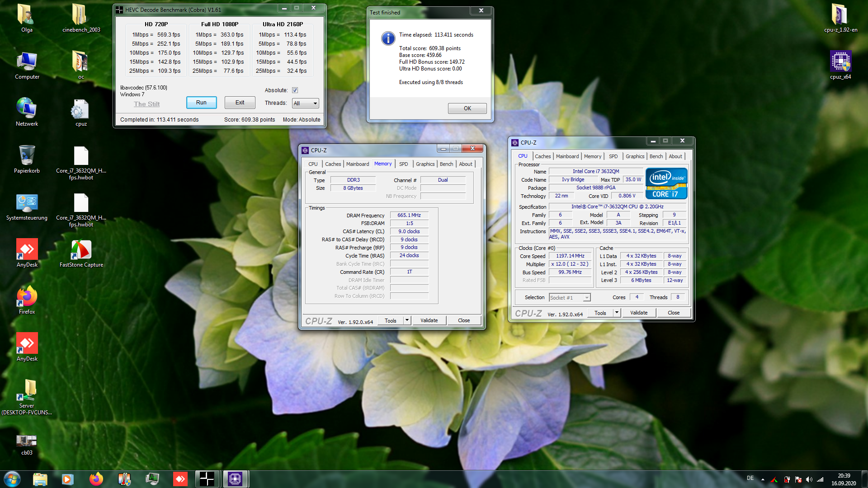The image size is (868, 488).
Task: Open the Papierkorb recycle bin
Action: 27,159
